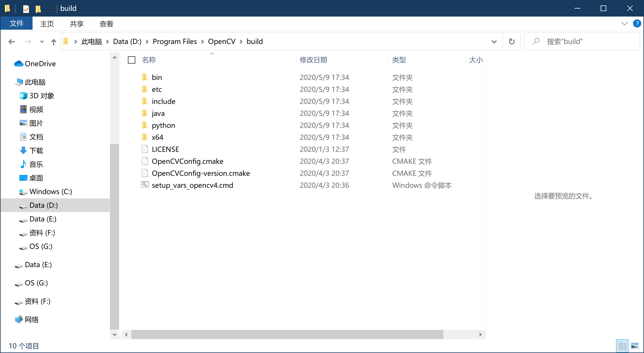Open Windows (C:) drive in sidebar
Screen dimensions: 644x353
(51, 191)
